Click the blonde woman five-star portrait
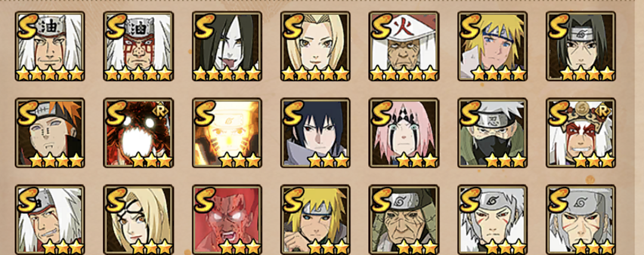 (x=315, y=46)
